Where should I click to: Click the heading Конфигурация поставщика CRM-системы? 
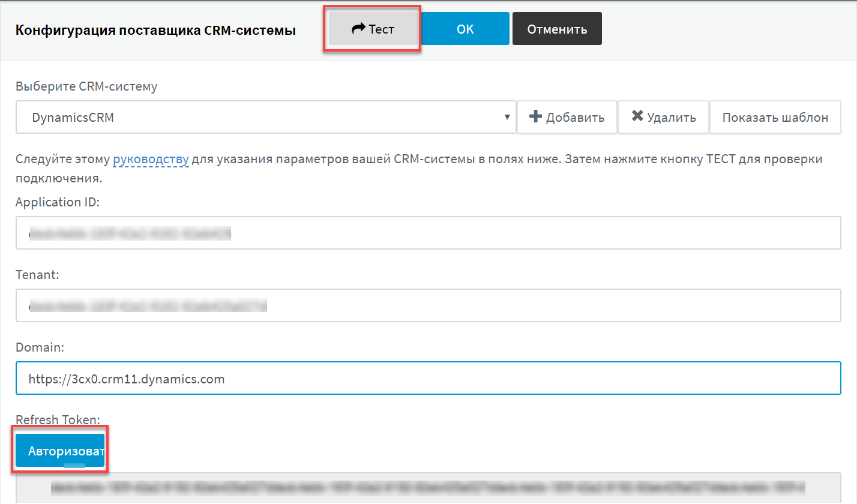[x=155, y=30]
